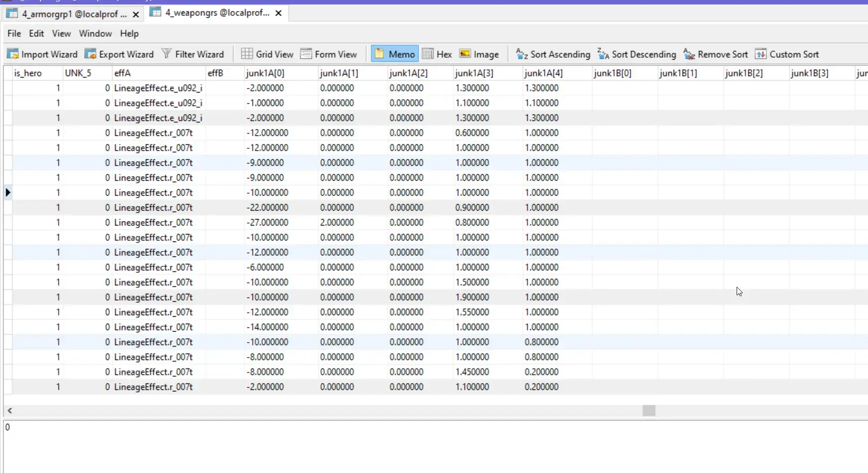Close the 4_armorgrp1 tab
Image resolution: width=868 pixels, height=473 pixels.
coord(136,14)
